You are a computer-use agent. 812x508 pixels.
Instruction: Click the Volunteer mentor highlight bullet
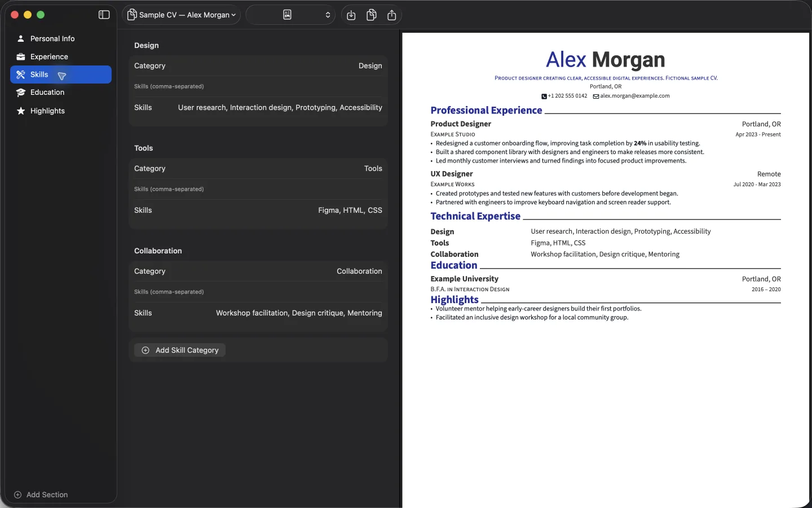click(x=539, y=309)
